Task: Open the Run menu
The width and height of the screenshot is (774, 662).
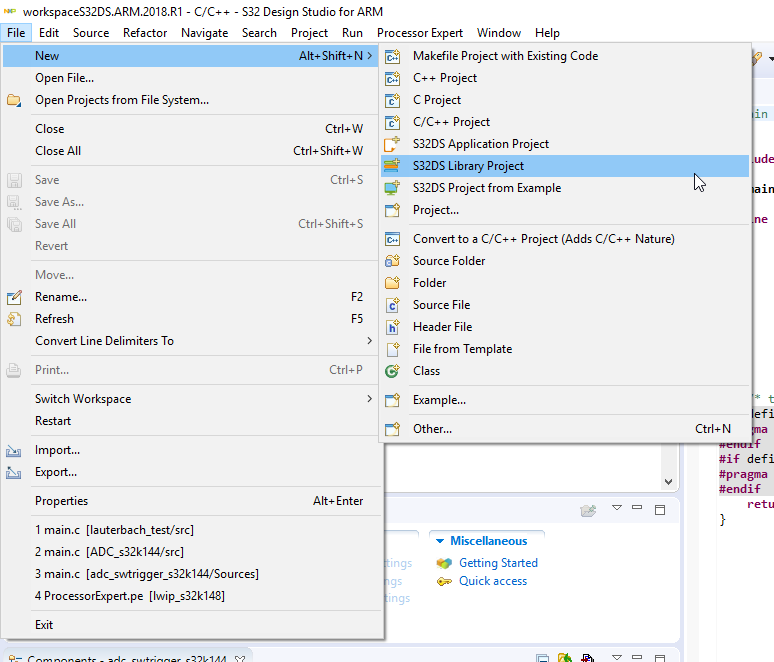Action: pyautogui.click(x=352, y=33)
